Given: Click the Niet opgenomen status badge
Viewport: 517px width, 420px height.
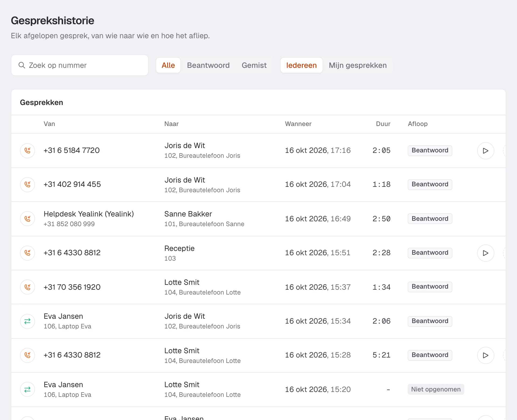Looking at the screenshot, I should point(436,389).
